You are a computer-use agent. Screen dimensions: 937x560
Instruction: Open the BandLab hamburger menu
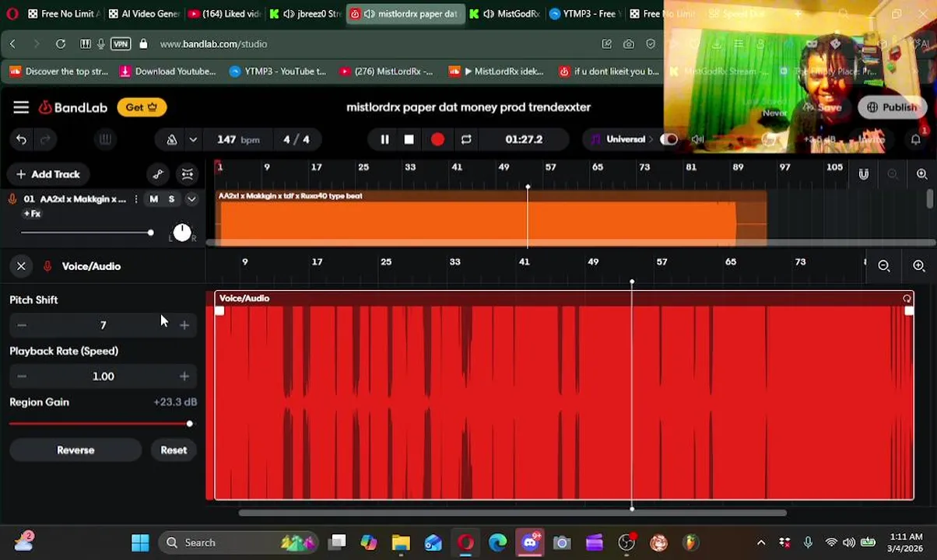click(x=21, y=107)
